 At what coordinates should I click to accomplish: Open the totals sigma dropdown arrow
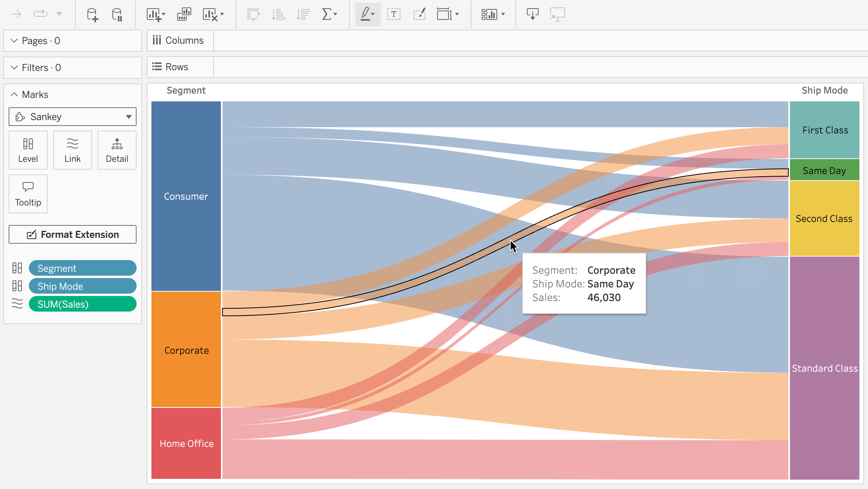pyautogui.click(x=336, y=14)
